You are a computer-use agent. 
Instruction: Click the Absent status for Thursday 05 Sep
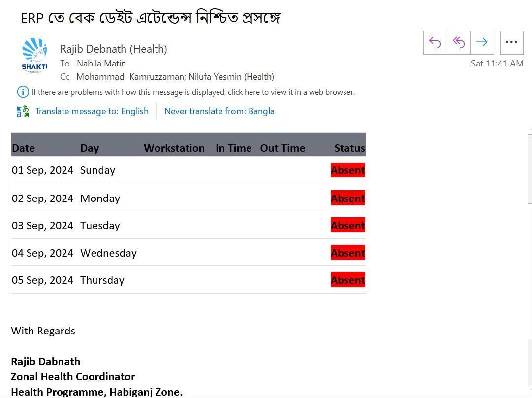(x=348, y=280)
